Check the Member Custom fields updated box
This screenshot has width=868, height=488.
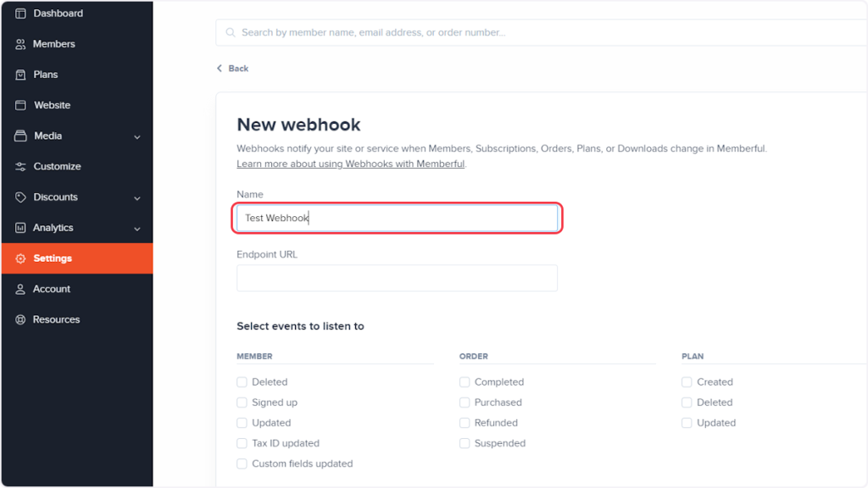point(242,463)
